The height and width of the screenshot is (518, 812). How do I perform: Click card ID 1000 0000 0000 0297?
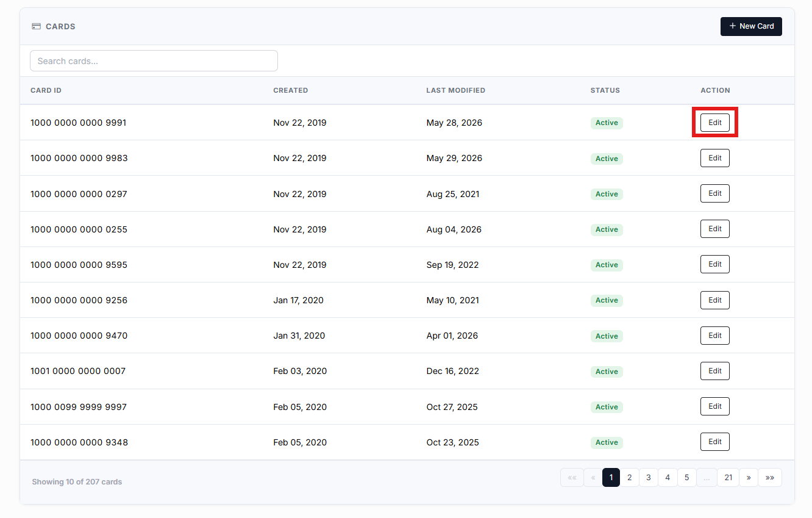(79, 194)
